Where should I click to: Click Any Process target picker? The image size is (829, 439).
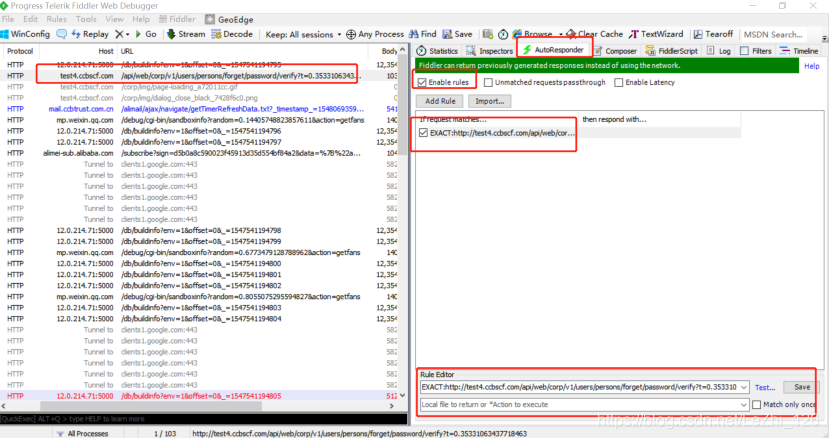pyautogui.click(x=375, y=34)
